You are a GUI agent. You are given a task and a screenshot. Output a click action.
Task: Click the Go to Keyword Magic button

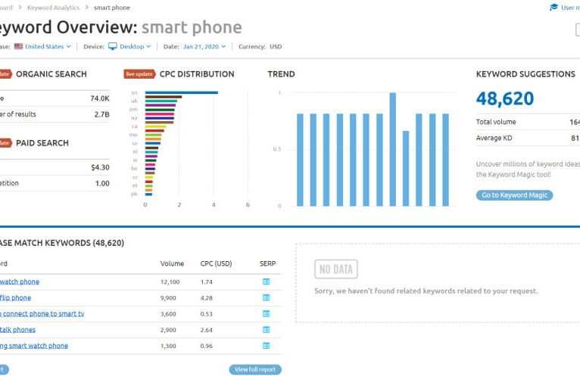[x=514, y=195]
